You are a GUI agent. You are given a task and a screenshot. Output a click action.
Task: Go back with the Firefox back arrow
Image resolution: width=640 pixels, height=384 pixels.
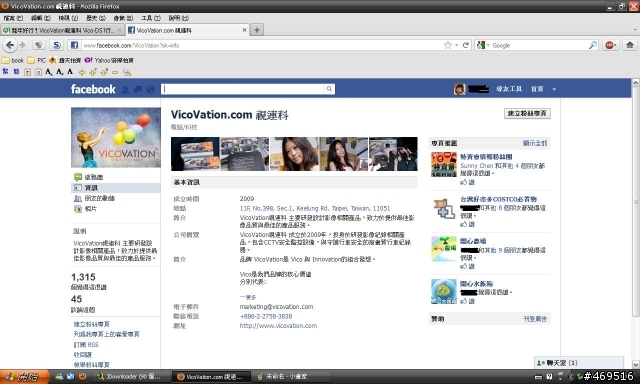pyautogui.click(x=10, y=45)
